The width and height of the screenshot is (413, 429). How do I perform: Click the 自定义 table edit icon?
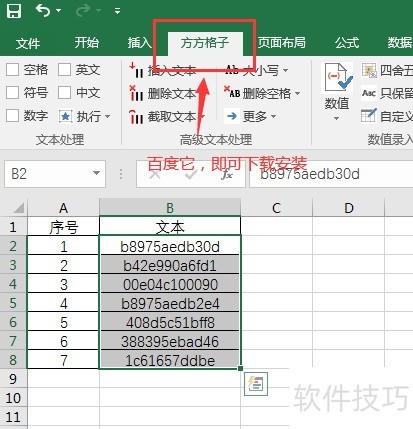369,116
